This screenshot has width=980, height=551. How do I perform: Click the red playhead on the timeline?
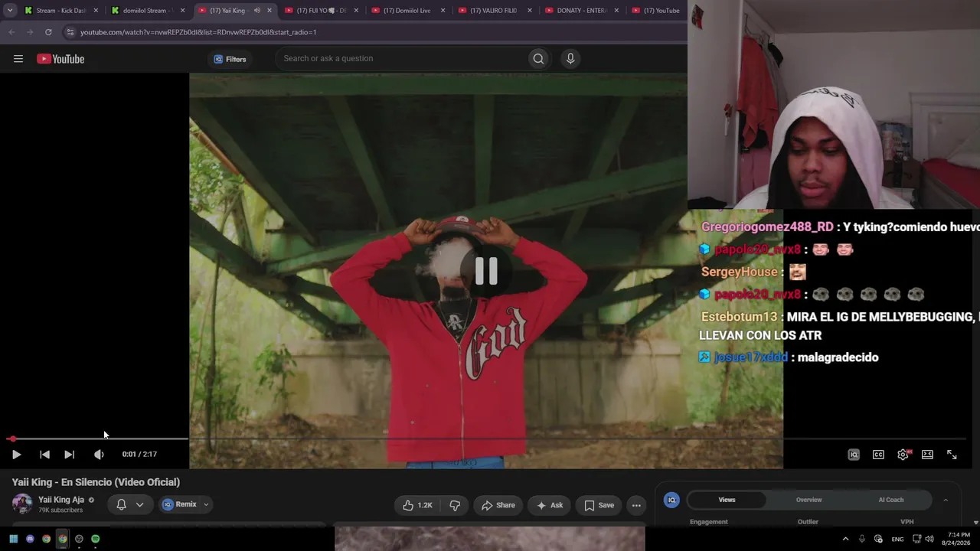tap(11, 439)
